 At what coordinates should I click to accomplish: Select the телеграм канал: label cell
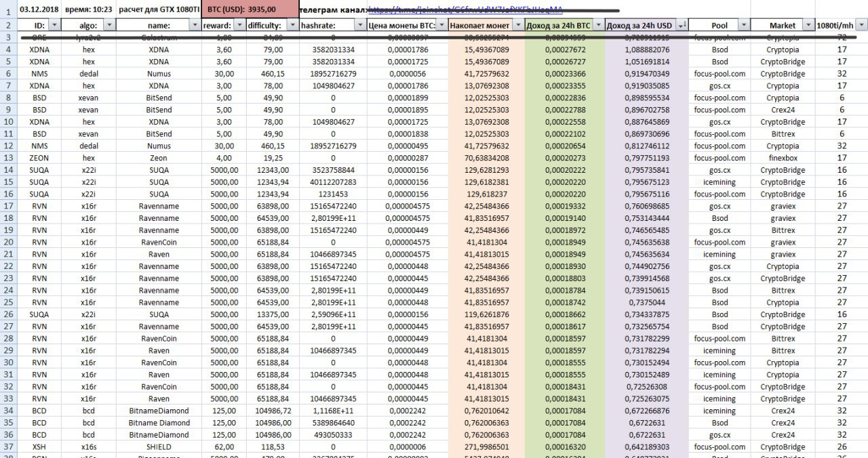tap(334, 9)
